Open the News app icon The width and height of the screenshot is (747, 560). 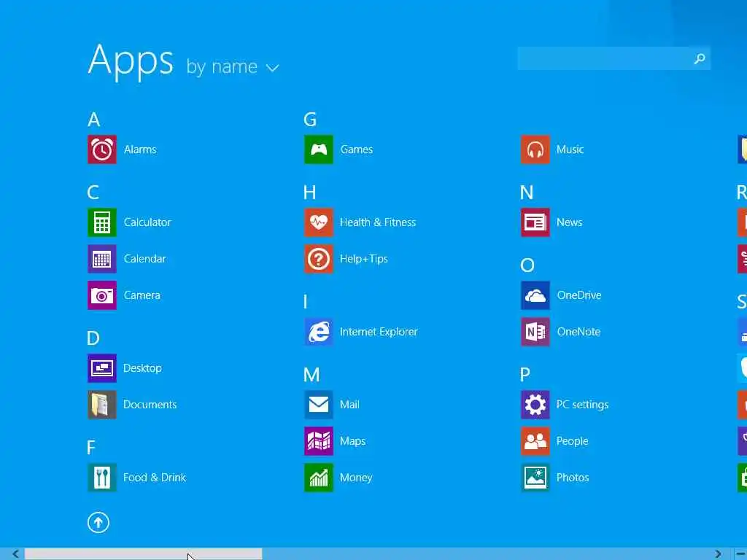535,222
